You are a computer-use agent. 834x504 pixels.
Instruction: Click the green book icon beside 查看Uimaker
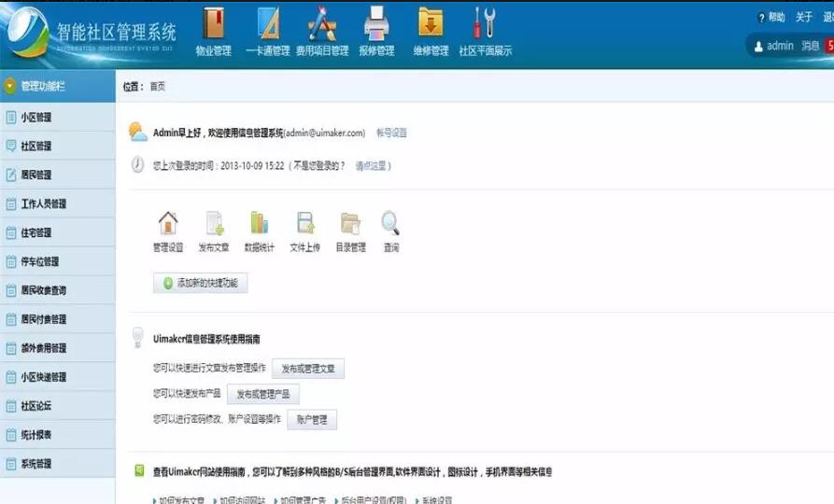139,470
